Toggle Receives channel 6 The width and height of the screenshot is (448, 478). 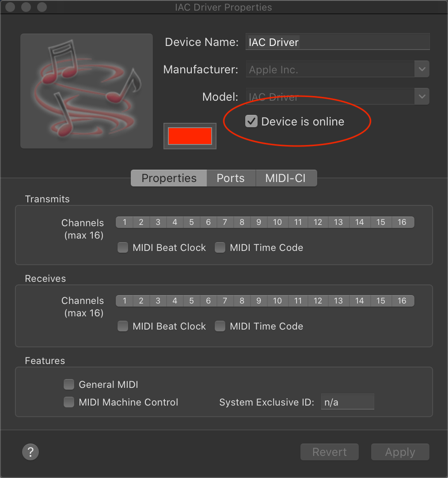pyautogui.click(x=208, y=301)
